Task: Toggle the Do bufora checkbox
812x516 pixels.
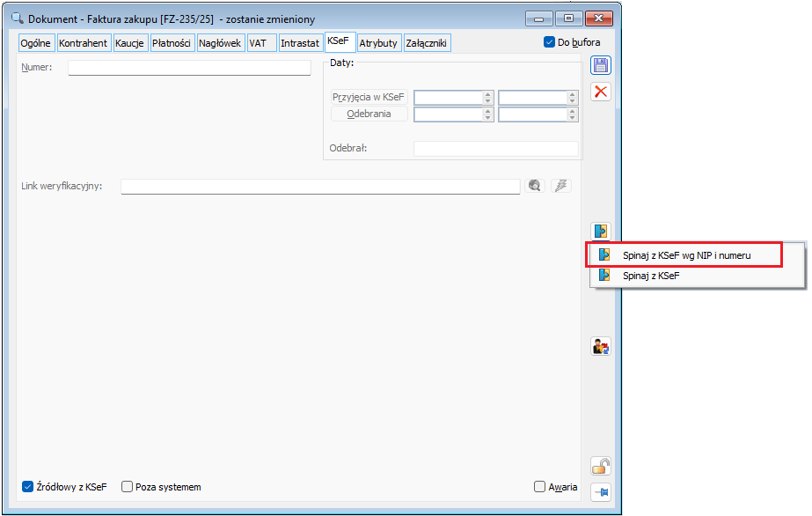Action: point(550,42)
